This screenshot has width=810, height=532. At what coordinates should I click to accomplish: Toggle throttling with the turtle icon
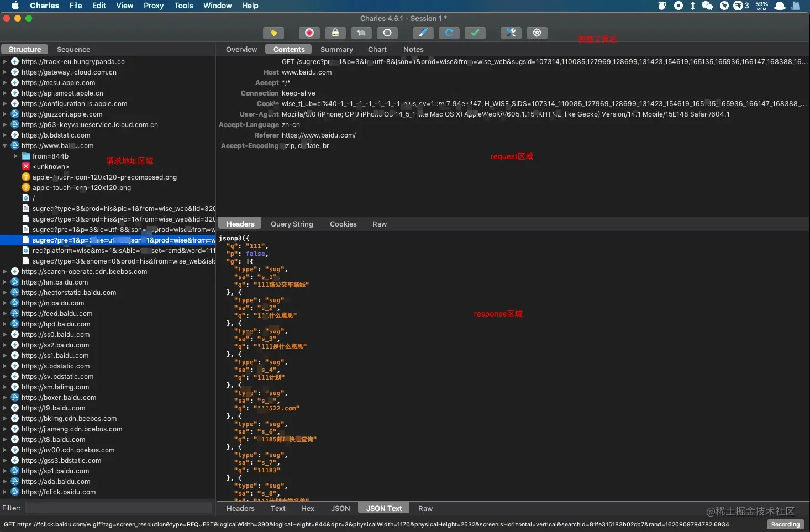pyautogui.click(x=361, y=33)
